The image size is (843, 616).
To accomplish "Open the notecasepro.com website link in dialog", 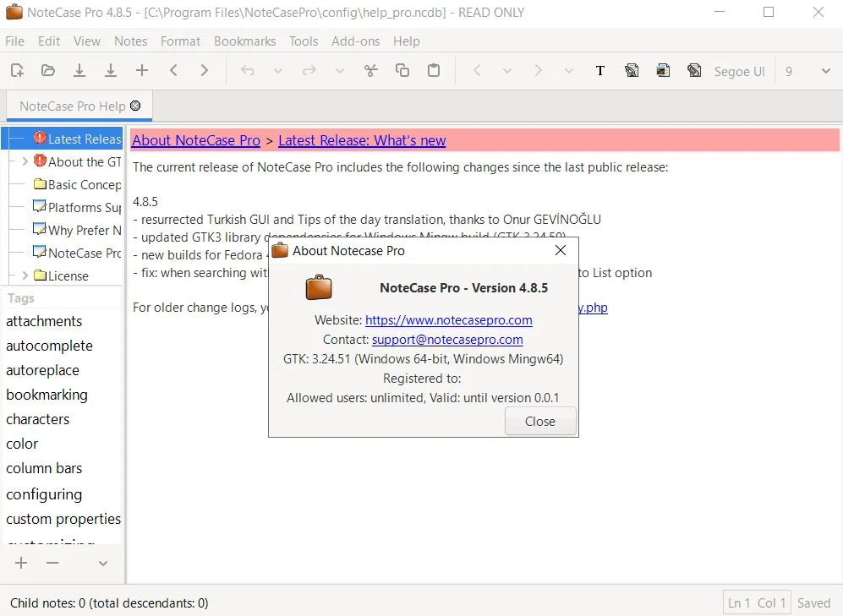I will click(448, 320).
